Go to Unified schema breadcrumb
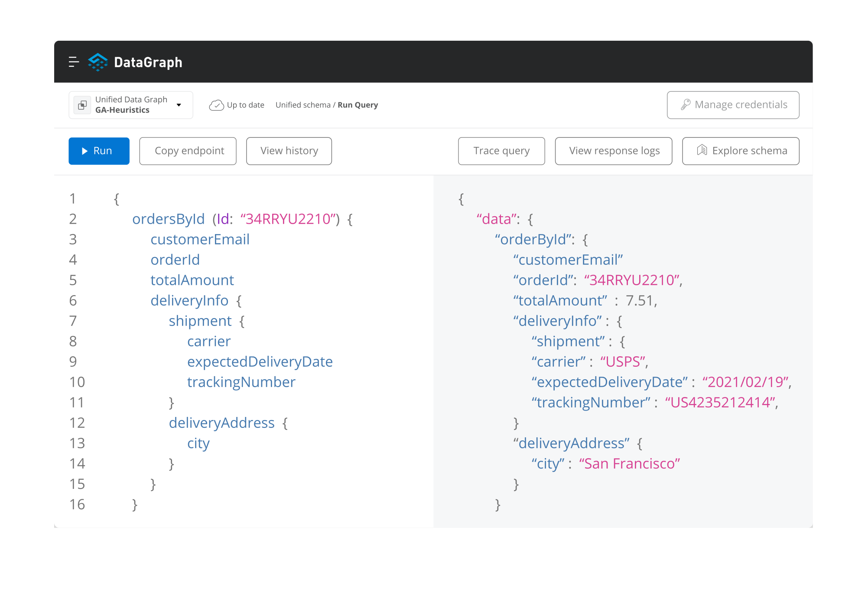The width and height of the screenshot is (868, 596). (303, 105)
